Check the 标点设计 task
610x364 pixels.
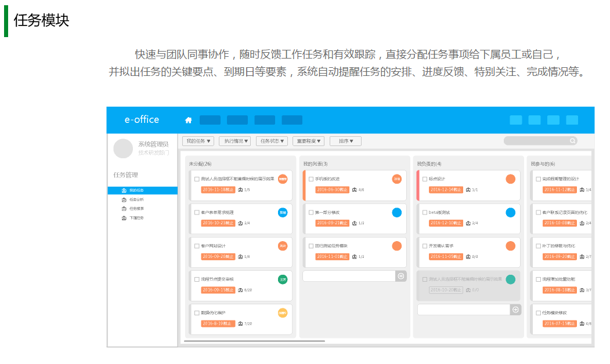pyautogui.click(x=425, y=179)
